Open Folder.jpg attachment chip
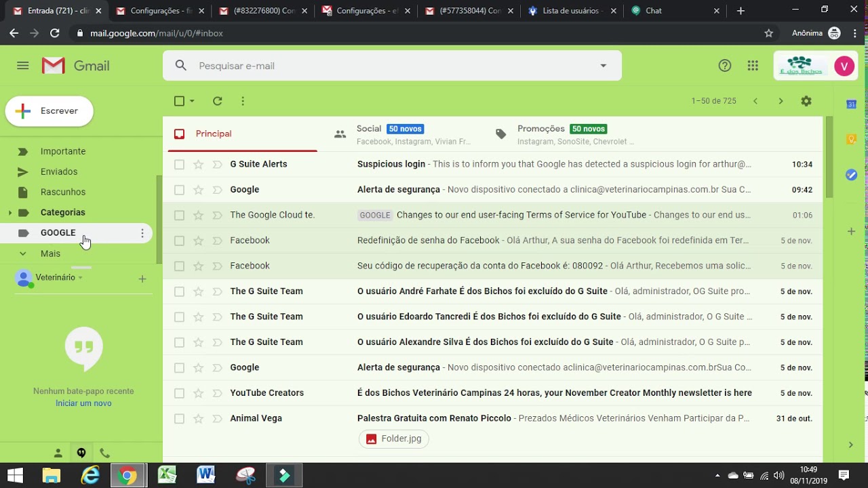 click(x=394, y=439)
